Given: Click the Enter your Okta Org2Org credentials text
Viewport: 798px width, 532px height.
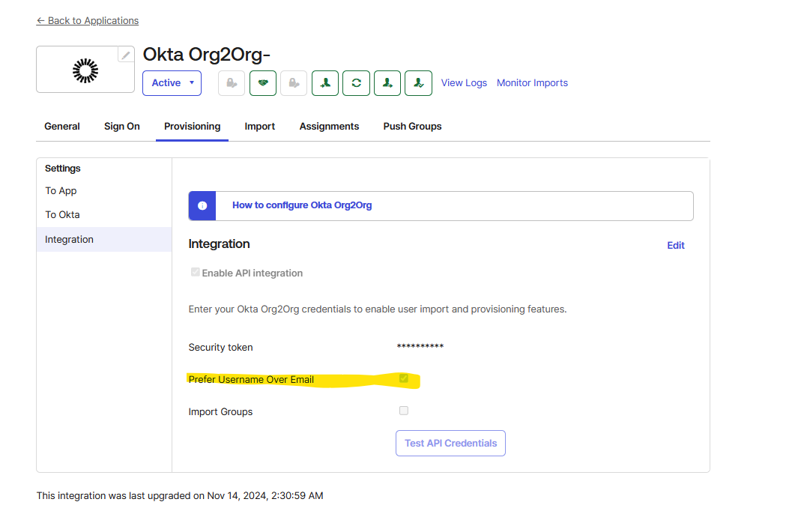Looking at the screenshot, I should (x=377, y=309).
